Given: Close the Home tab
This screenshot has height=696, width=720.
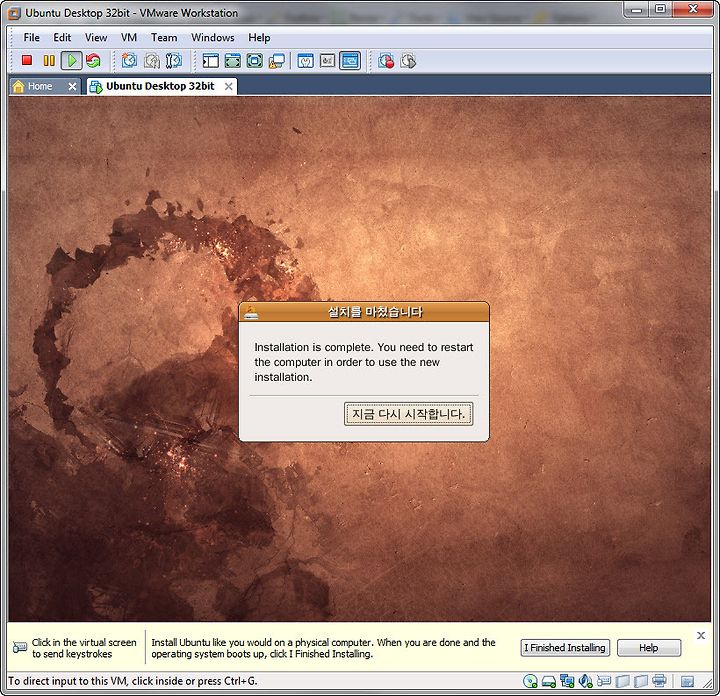Looking at the screenshot, I should pos(72,86).
